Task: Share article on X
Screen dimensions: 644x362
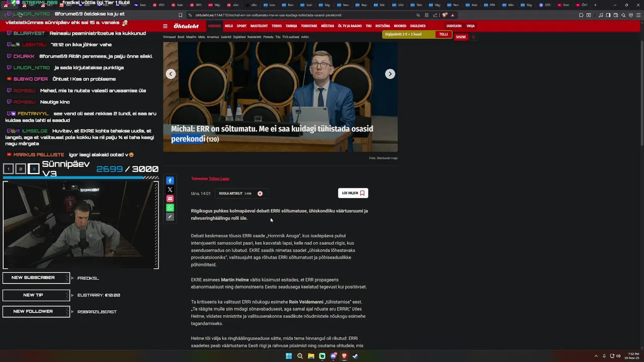Action: 170,190
